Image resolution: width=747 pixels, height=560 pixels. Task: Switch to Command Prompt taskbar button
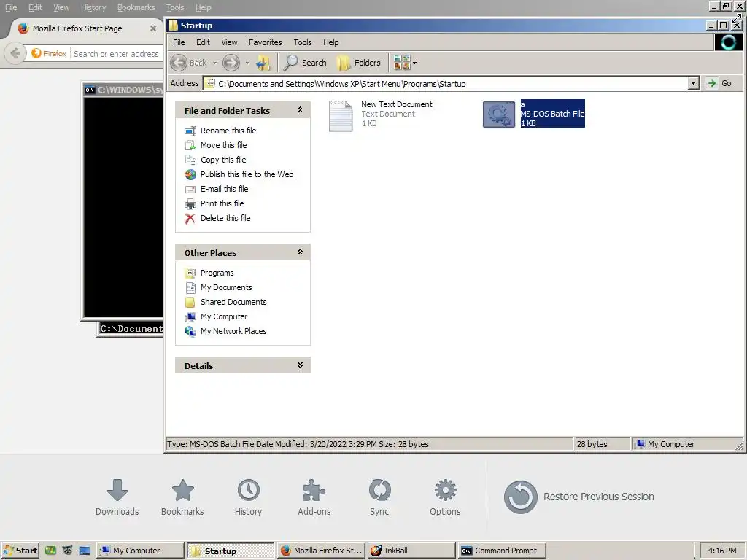tap(502, 551)
